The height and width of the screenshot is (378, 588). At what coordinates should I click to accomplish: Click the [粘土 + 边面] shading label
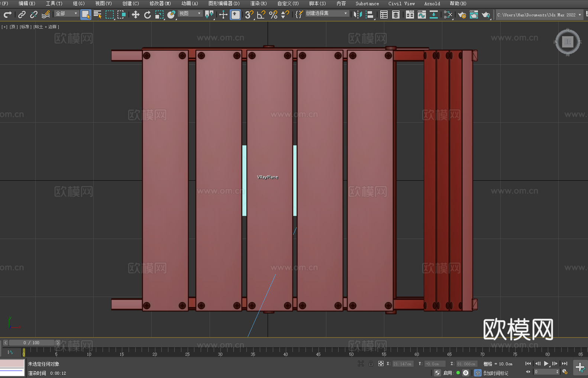tap(46, 27)
